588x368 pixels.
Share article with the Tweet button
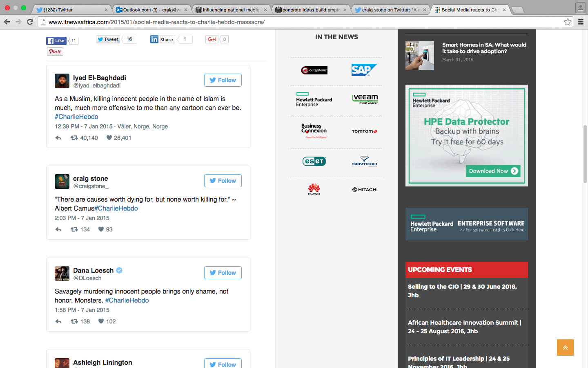coord(108,39)
